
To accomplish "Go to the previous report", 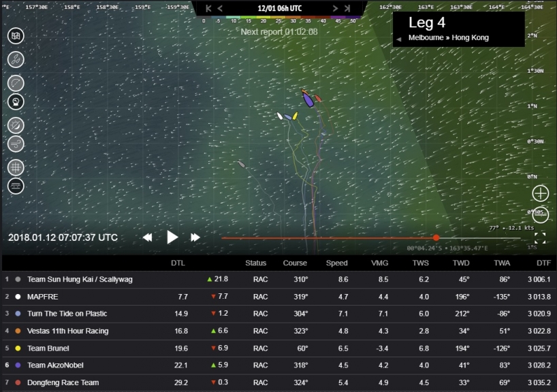I will pyautogui.click(x=220, y=8).
